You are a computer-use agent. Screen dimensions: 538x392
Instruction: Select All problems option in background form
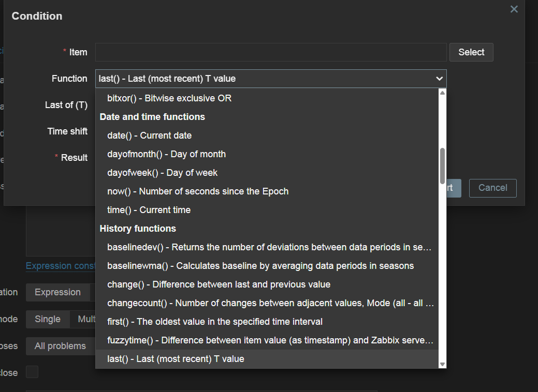(x=60, y=346)
